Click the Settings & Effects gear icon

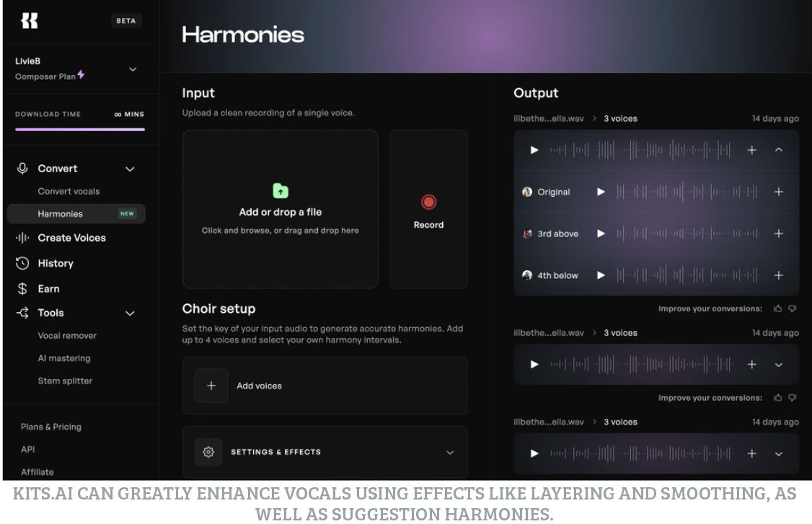(x=208, y=452)
